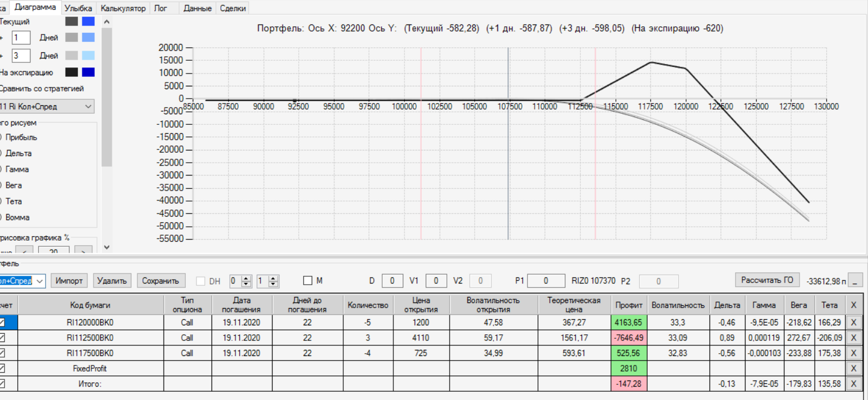Open the gray swatch for +1 Дней

pos(71,37)
